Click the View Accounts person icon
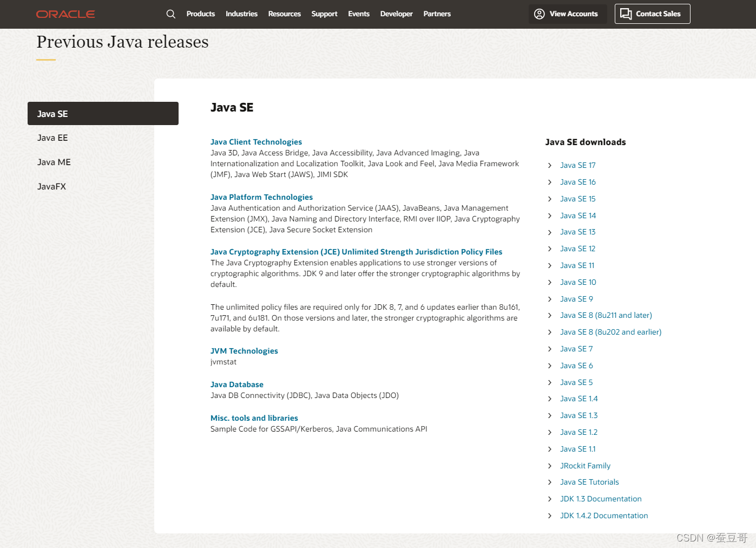Image resolution: width=756 pixels, height=548 pixels. [539, 14]
